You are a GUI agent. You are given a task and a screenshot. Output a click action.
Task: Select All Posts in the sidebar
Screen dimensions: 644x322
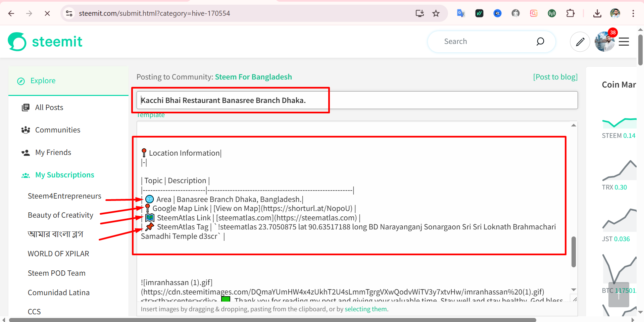click(x=49, y=107)
